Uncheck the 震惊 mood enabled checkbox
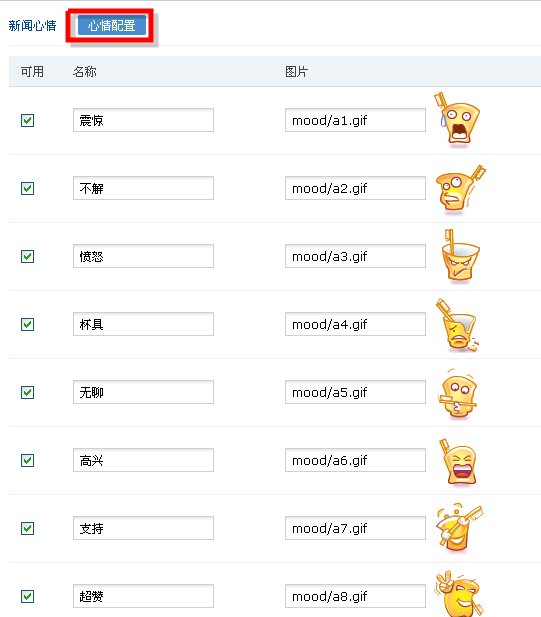This screenshot has height=617, width=541. pos(28,120)
